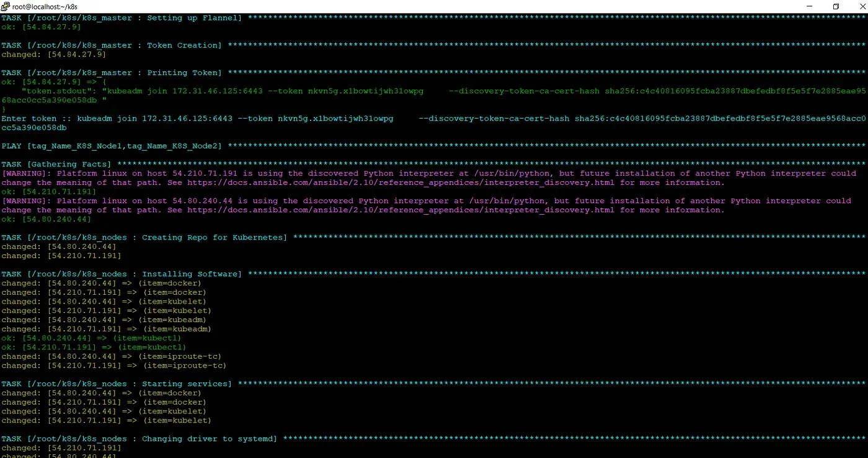This screenshot has height=458, width=868.
Task: Click the 54.210.71.191 item=iproute-tc line
Action: pos(114,366)
